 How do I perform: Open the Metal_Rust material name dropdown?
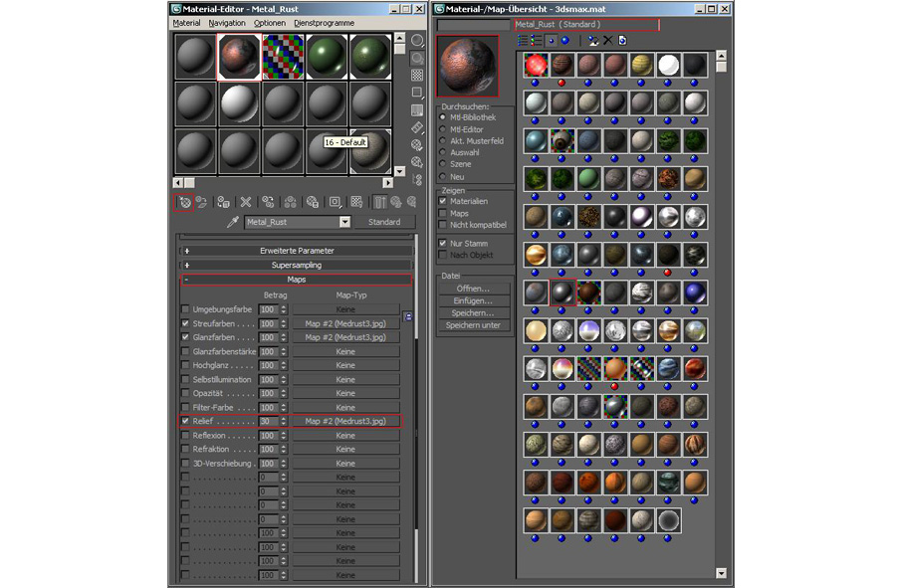[x=344, y=223]
